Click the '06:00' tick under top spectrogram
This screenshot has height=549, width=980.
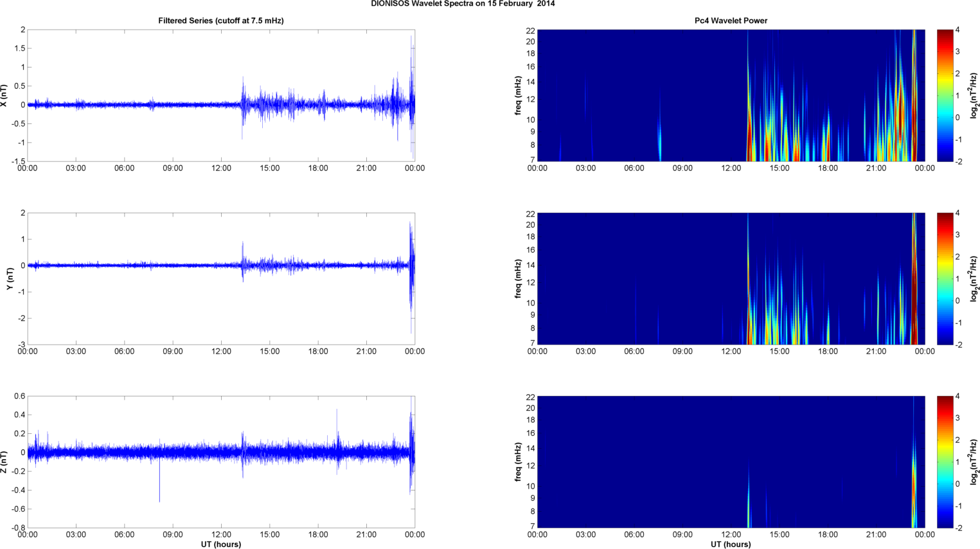(x=634, y=168)
